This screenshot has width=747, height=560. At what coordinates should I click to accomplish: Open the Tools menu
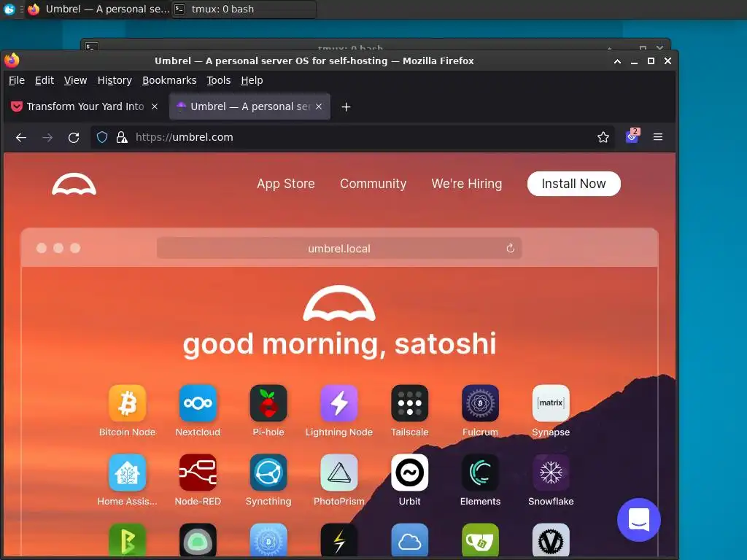(219, 80)
